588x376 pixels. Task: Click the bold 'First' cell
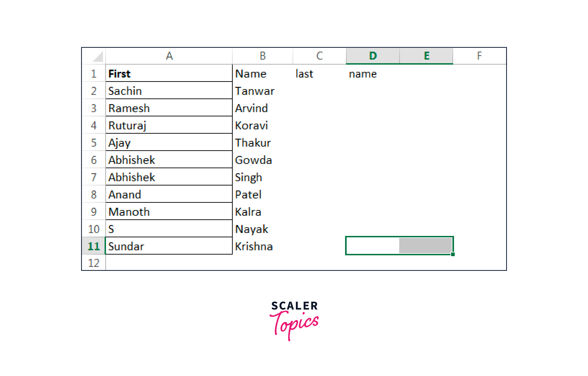[x=169, y=74]
